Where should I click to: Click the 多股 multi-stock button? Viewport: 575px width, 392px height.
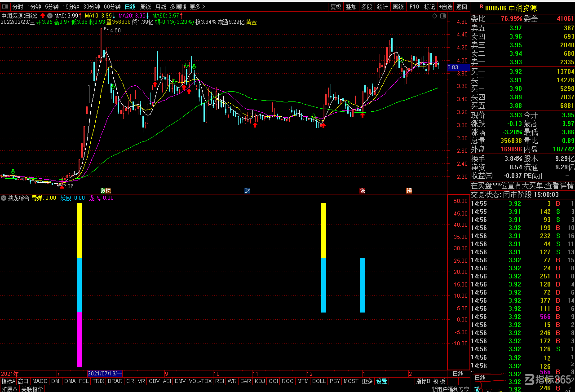pyautogui.click(x=367, y=7)
